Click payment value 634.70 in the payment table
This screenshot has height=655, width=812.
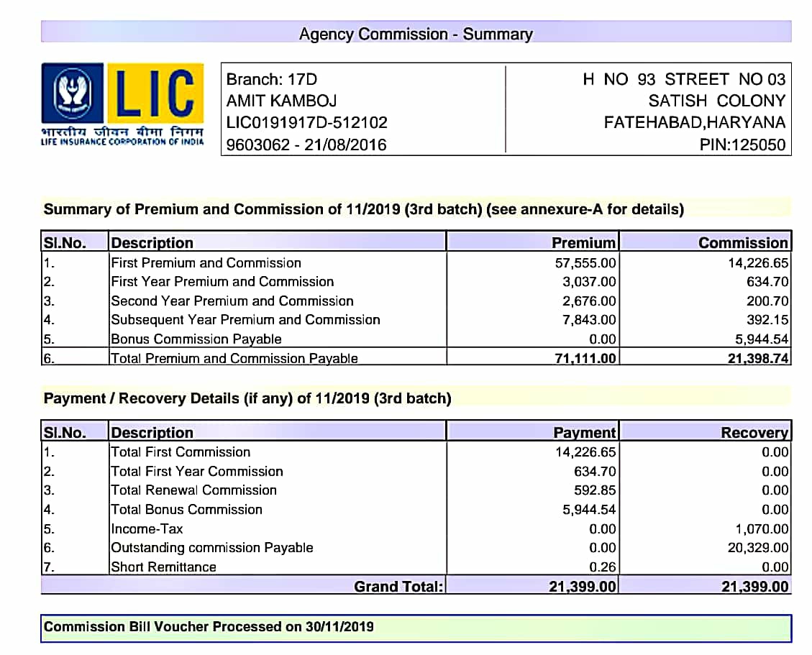pyautogui.click(x=595, y=471)
